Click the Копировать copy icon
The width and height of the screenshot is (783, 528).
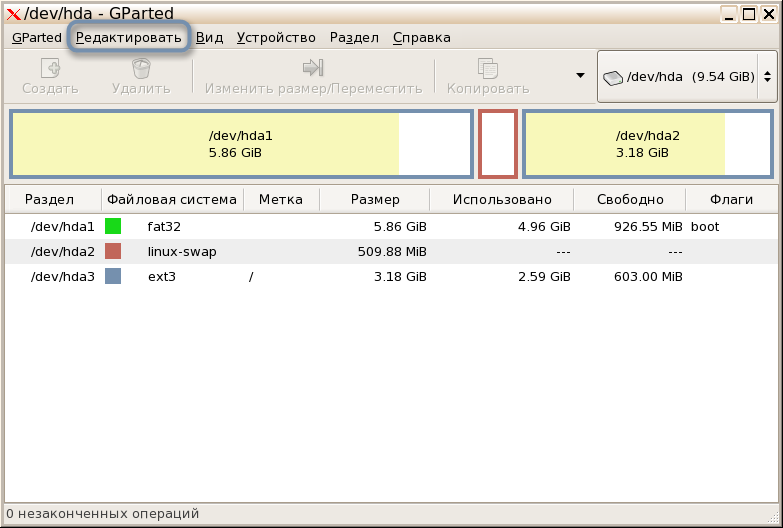pos(488,68)
